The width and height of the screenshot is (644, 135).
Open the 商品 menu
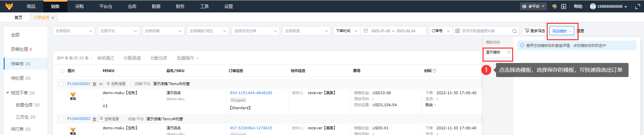click(x=31, y=6)
